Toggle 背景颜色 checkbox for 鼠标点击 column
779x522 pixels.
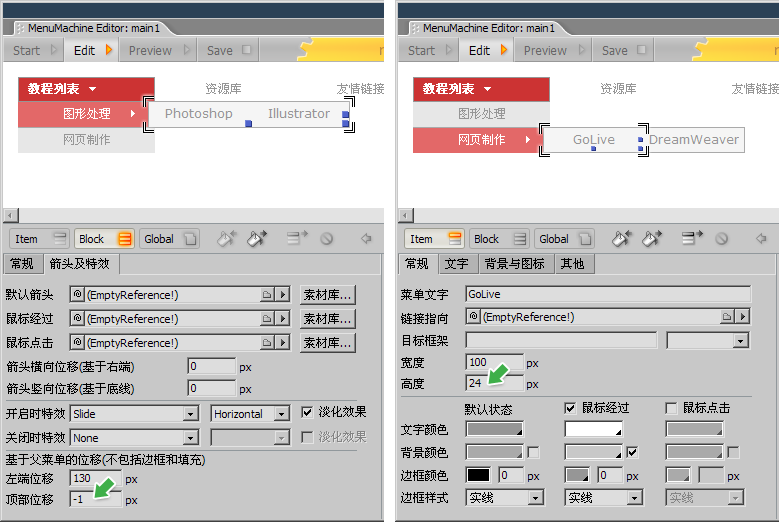point(733,452)
